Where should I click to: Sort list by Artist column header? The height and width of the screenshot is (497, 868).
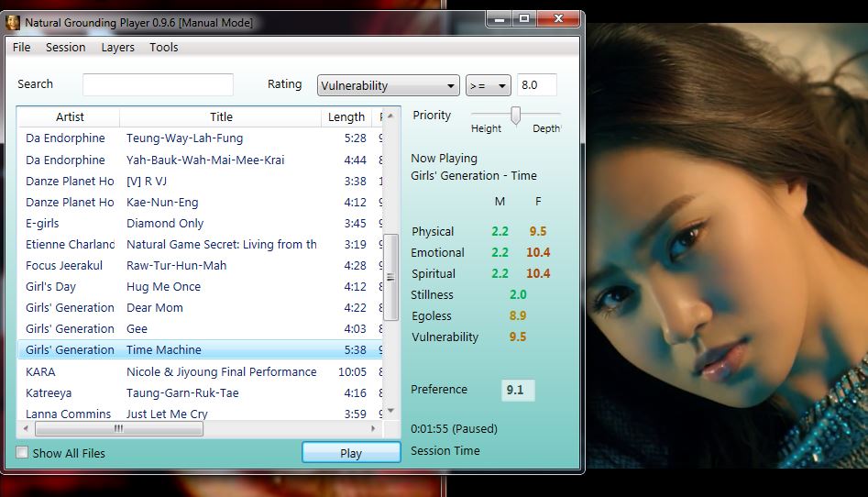[x=69, y=116]
